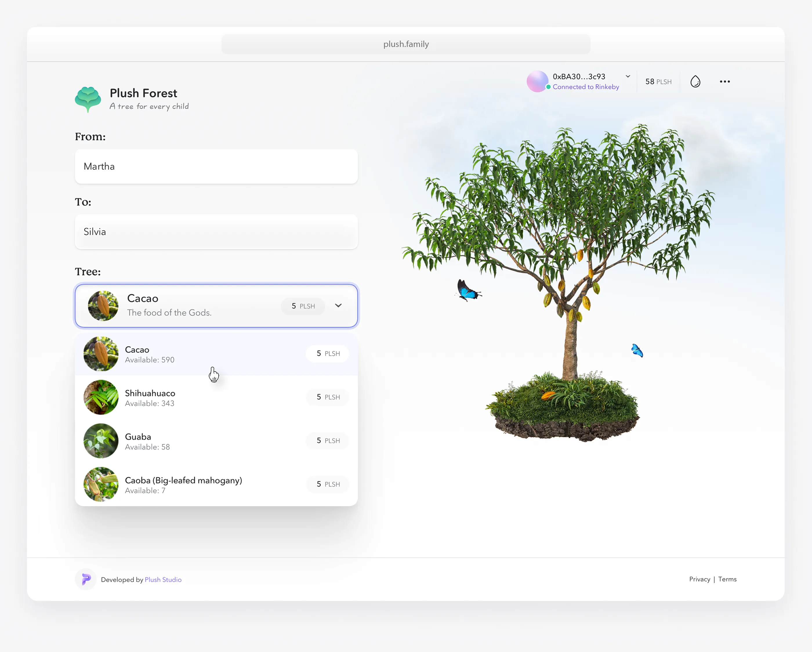
Task: Click the plush.family address bar
Action: pos(406,44)
